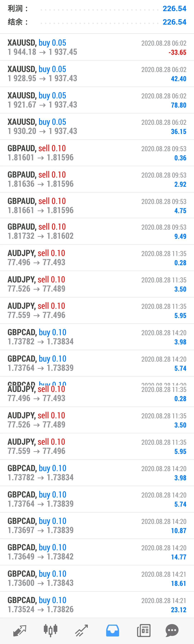194x644 pixels.
Task: Open XAUUSD trade with 78.80 profit
Action: click(97, 100)
